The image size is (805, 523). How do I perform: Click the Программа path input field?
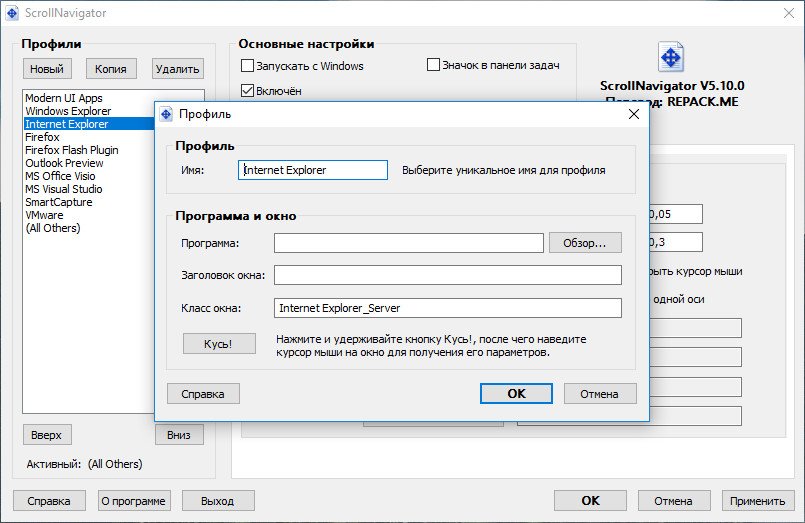[409, 243]
